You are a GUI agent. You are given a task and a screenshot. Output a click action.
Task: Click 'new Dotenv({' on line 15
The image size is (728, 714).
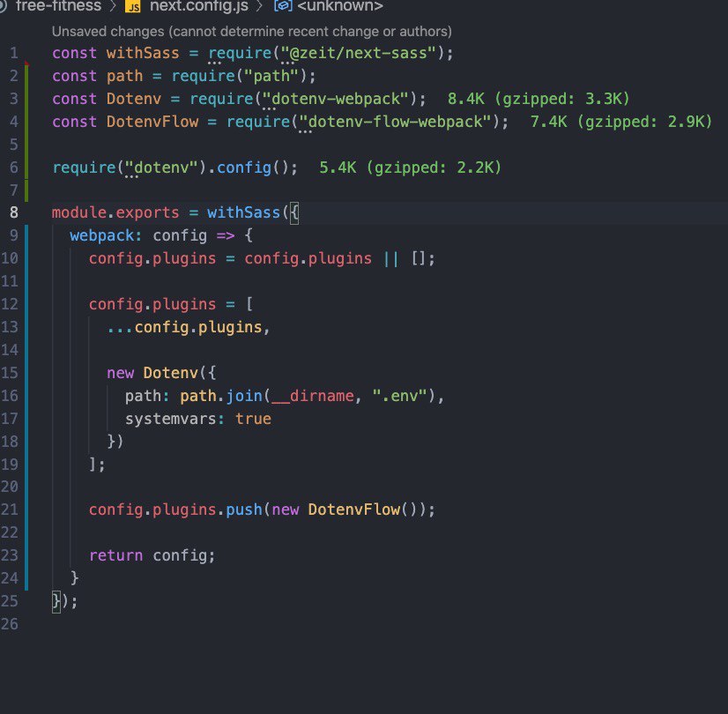pos(161,373)
